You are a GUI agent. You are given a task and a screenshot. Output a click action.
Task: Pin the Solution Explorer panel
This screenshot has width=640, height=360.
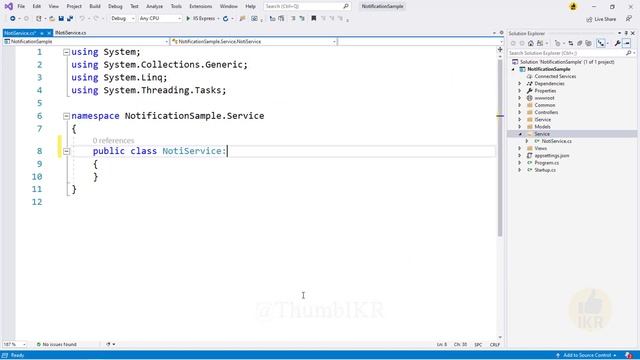[x=626, y=33]
